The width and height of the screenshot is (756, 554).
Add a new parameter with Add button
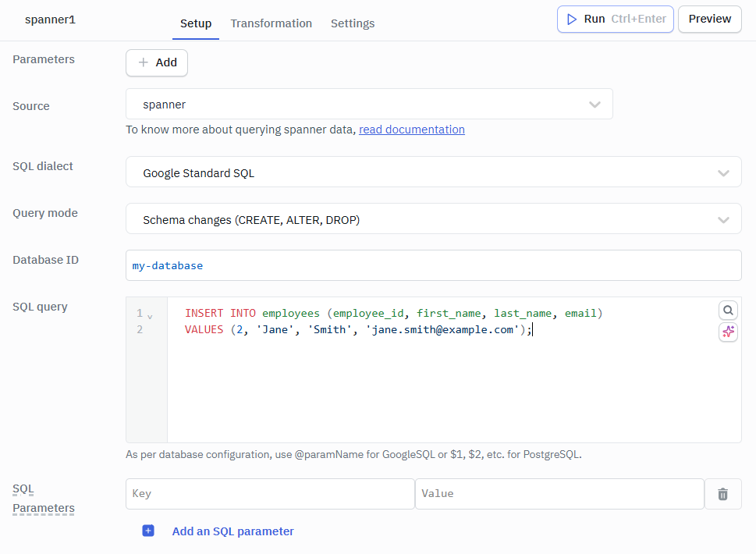[157, 62]
